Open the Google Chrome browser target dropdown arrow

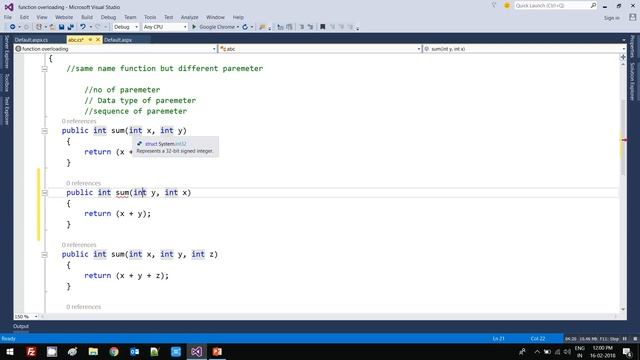pos(238,27)
